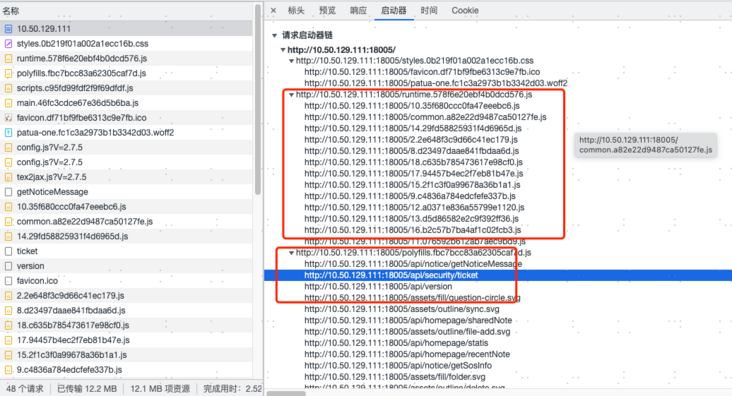Collapse the styles.0b219f01a002a1ecc16b.css initiator node

(291, 61)
